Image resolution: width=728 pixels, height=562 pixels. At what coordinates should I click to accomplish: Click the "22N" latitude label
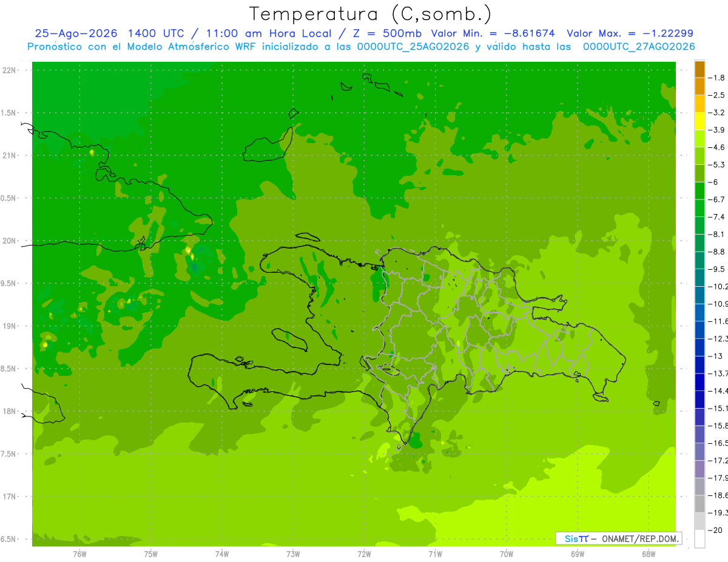coord(10,70)
